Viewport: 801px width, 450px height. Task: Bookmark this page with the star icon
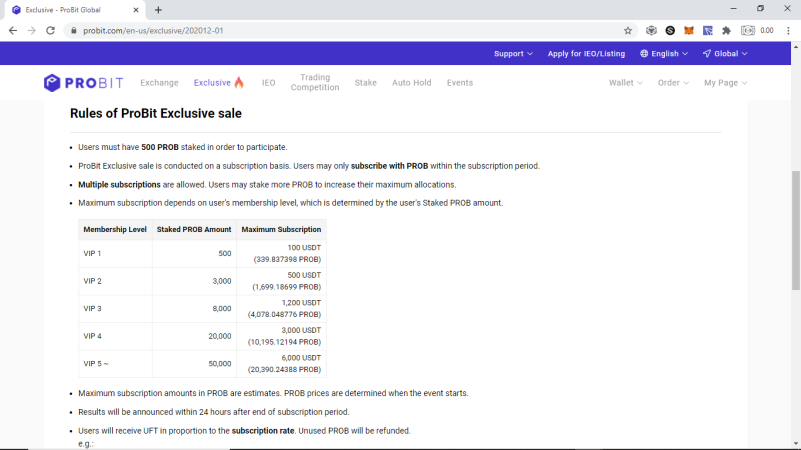[628, 31]
